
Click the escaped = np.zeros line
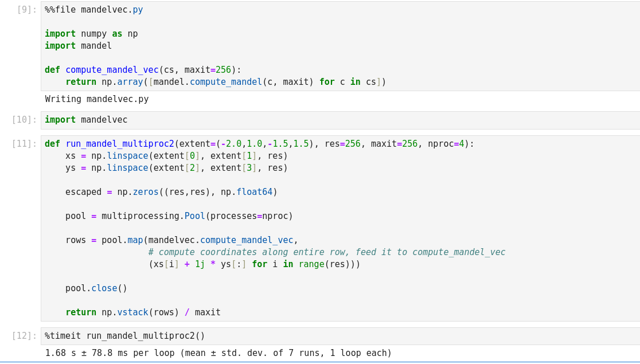coord(171,192)
